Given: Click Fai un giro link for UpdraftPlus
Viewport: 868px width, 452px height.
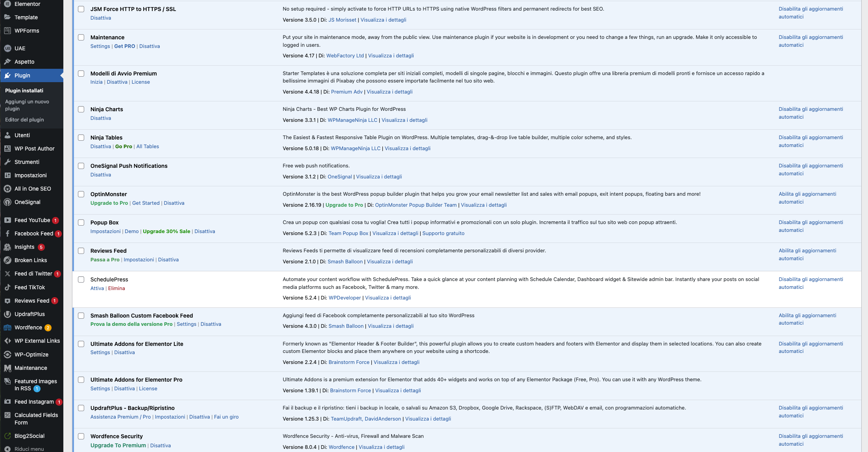Looking at the screenshot, I should (x=226, y=417).
